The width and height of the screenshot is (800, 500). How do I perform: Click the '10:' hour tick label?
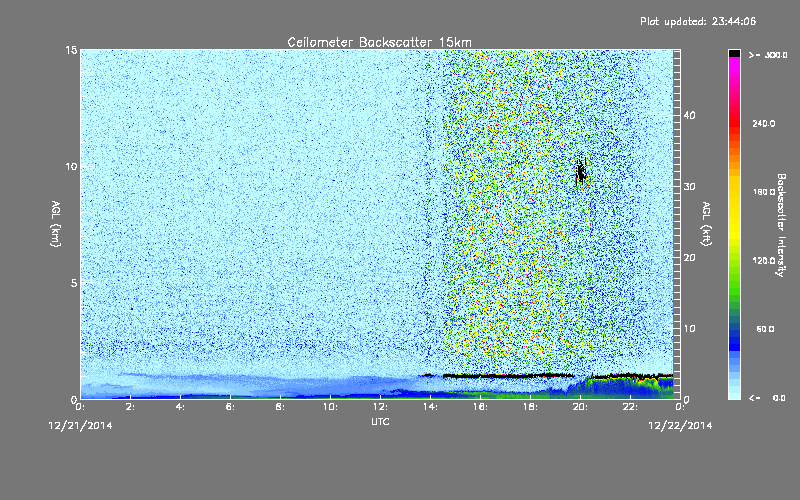pos(330,407)
